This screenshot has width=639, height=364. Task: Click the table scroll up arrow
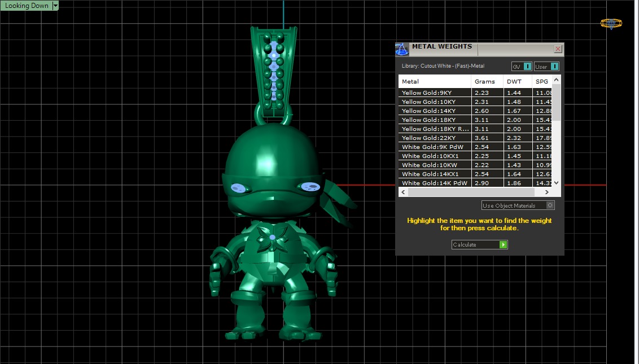(557, 80)
